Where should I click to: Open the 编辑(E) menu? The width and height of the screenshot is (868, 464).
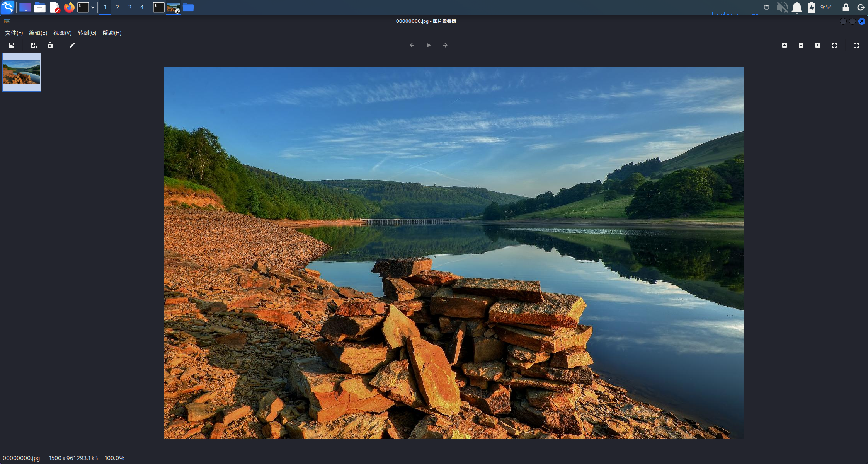[38, 33]
